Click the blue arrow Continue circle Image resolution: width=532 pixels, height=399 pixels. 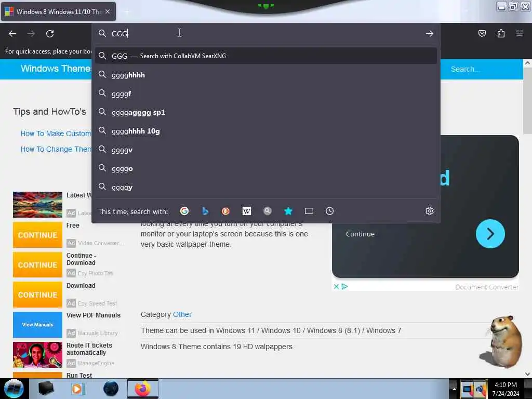(490, 234)
